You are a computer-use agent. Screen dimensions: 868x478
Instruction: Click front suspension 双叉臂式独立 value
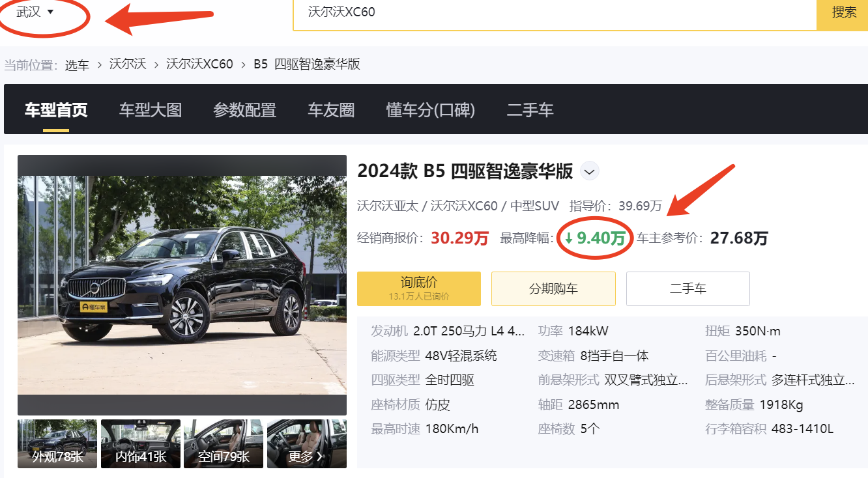[646, 380]
